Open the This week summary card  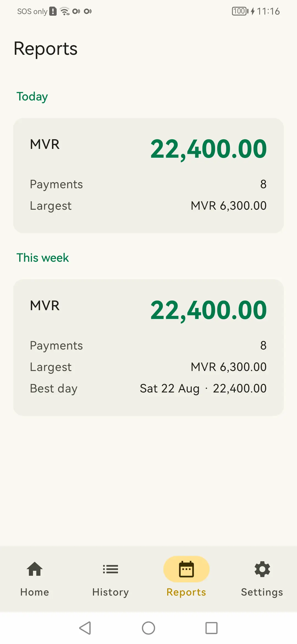(148, 347)
